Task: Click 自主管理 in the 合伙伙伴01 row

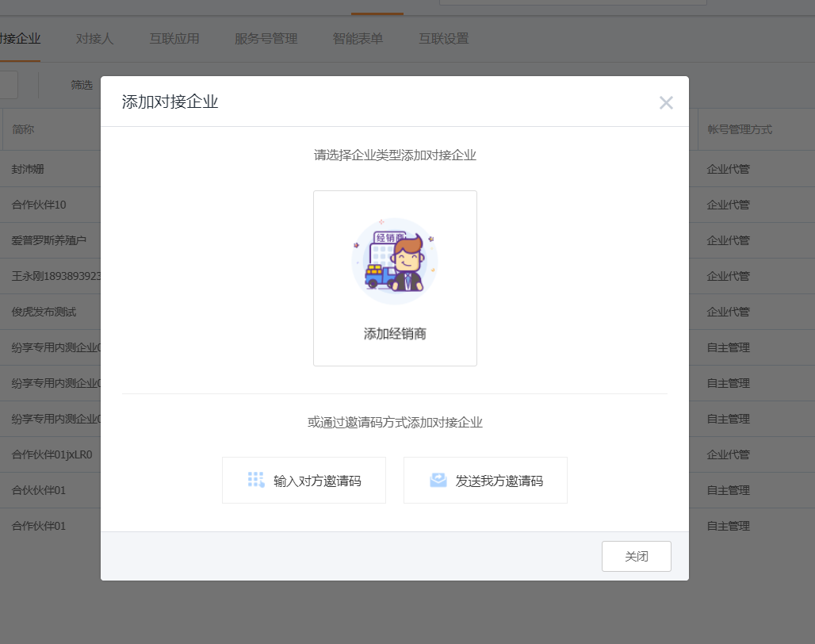Action: [x=729, y=490]
